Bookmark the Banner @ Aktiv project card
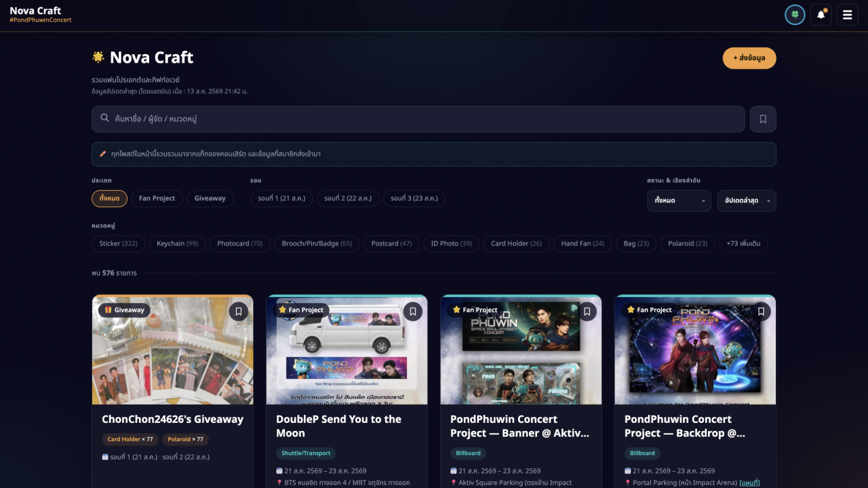Viewport: 868px width, 488px height. (587, 312)
